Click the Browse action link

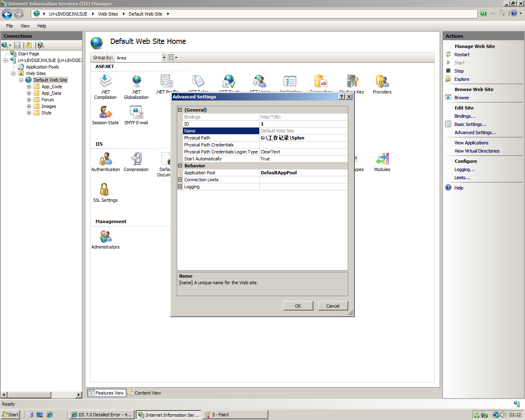pos(461,98)
